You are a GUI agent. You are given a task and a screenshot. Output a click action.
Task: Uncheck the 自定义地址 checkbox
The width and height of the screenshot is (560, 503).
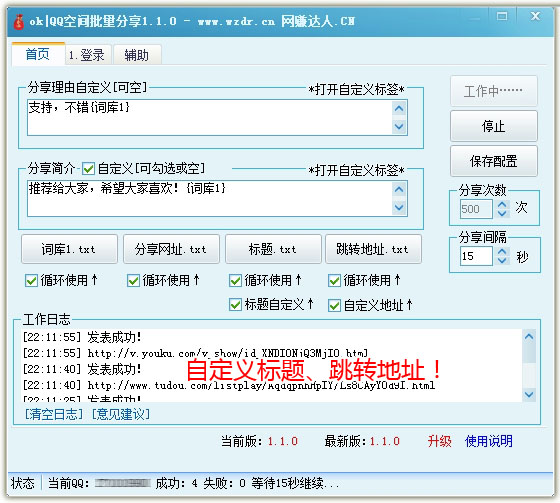pyautogui.click(x=334, y=305)
